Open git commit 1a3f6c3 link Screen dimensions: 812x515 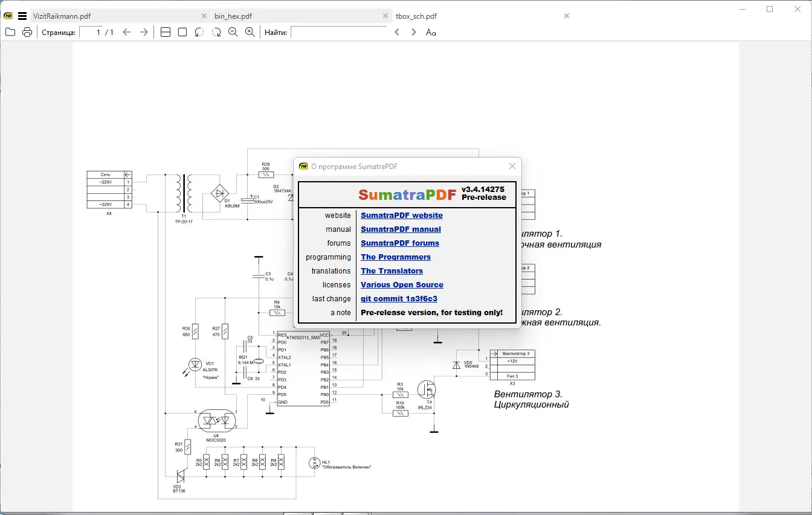tap(399, 299)
